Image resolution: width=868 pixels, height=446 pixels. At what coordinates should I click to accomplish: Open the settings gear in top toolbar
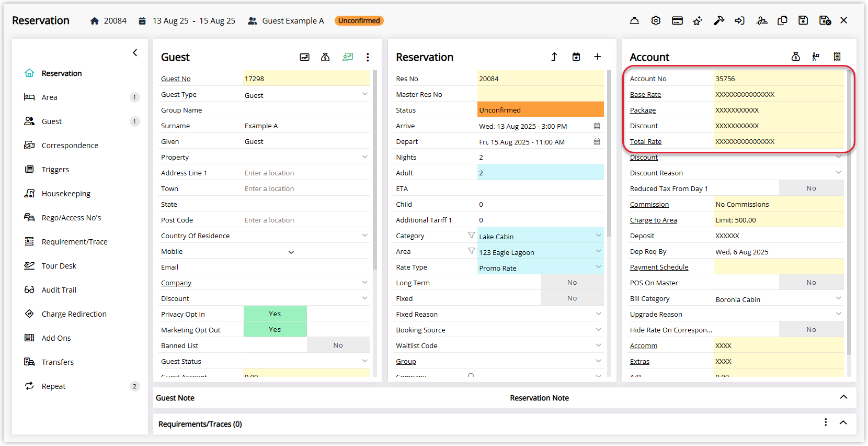pos(656,20)
